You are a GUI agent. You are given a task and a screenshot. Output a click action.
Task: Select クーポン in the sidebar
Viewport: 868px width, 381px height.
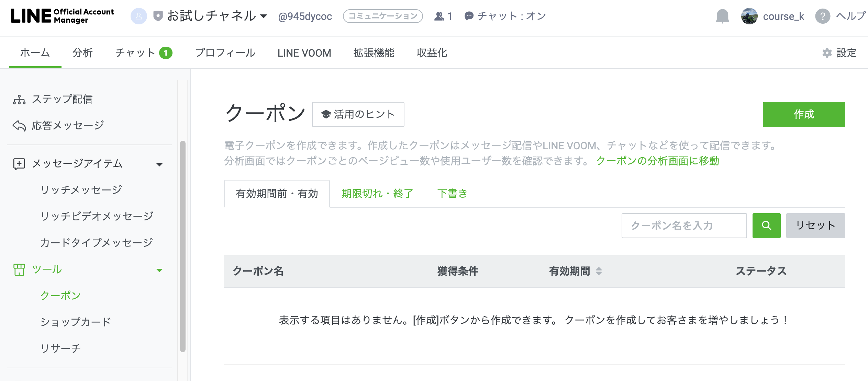pos(60,296)
